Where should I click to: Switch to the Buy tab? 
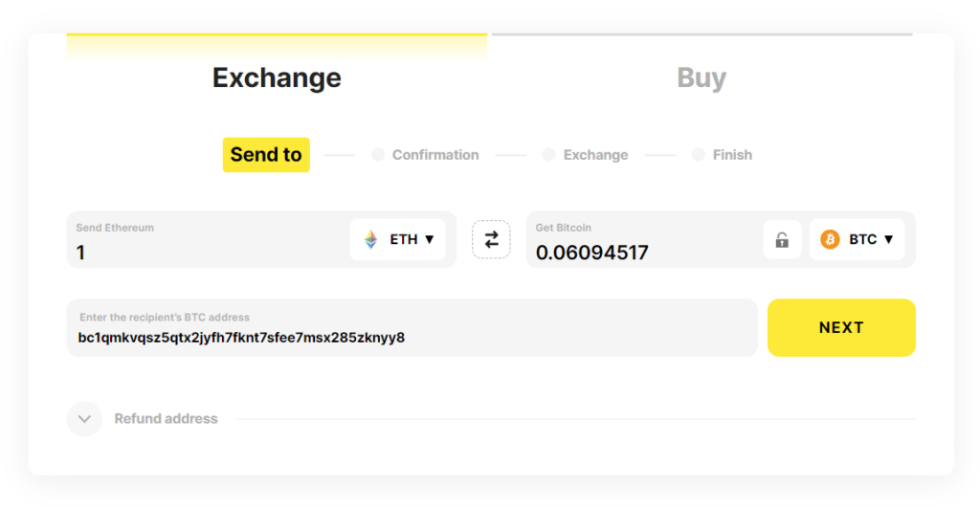click(702, 77)
